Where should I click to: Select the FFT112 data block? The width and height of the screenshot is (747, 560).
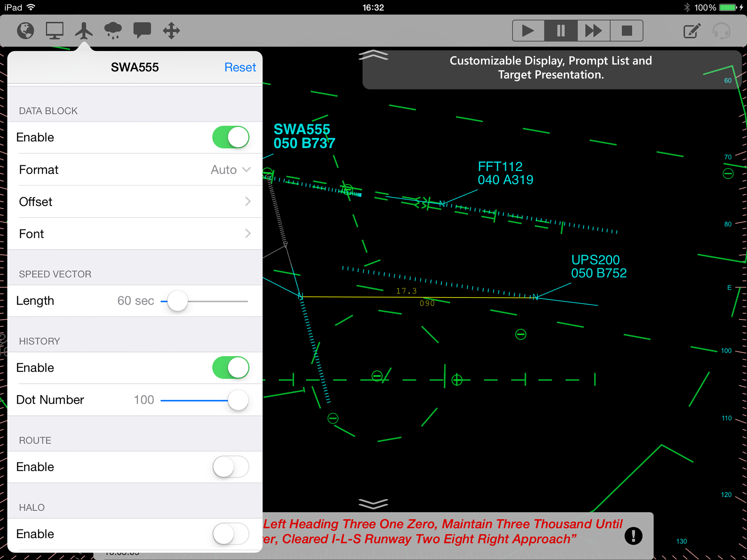(505, 173)
